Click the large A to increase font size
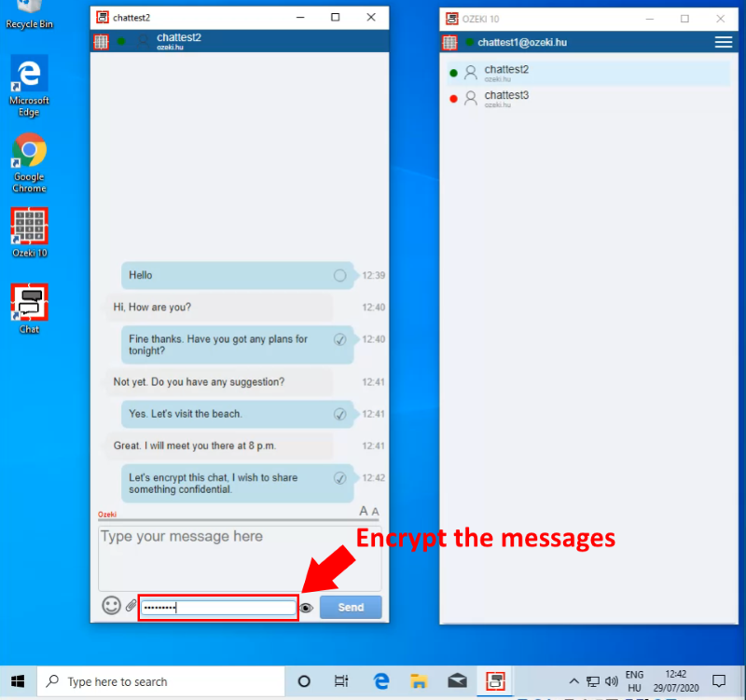Image resolution: width=746 pixels, height=700 pixels. 362,512
